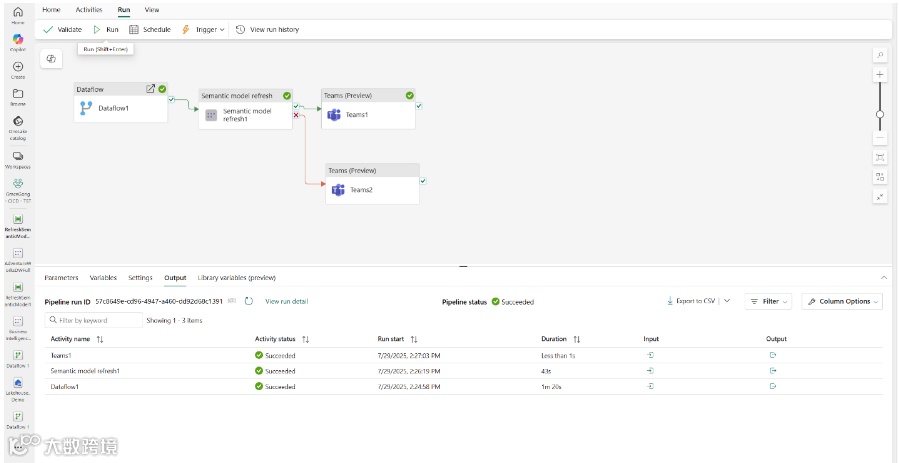This screenshot has width=899, height=463.
Task: Run the pipeline from the toolbar
Action: (106, 30)
